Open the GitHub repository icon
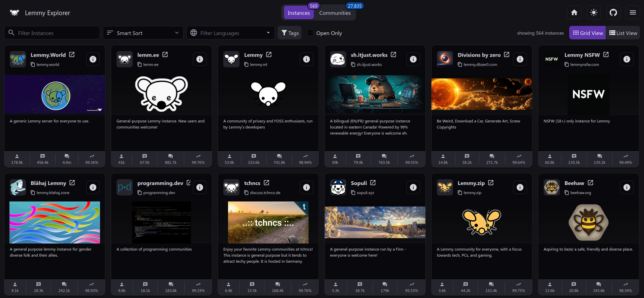Image resolution: width=644 pixels, height=298 pixels. [x=613, y=13]
